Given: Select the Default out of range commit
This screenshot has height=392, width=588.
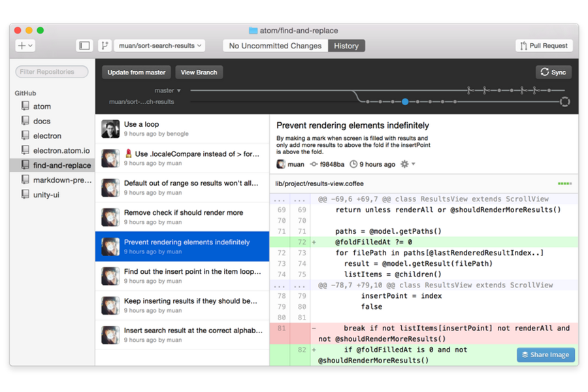Looking at the screenshot, I should pos(182,188).
